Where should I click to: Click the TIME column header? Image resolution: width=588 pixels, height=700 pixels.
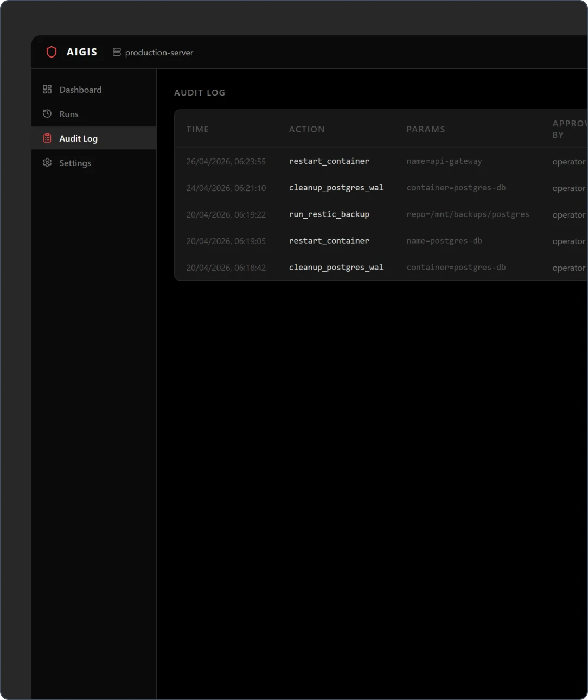coord(197,129)
